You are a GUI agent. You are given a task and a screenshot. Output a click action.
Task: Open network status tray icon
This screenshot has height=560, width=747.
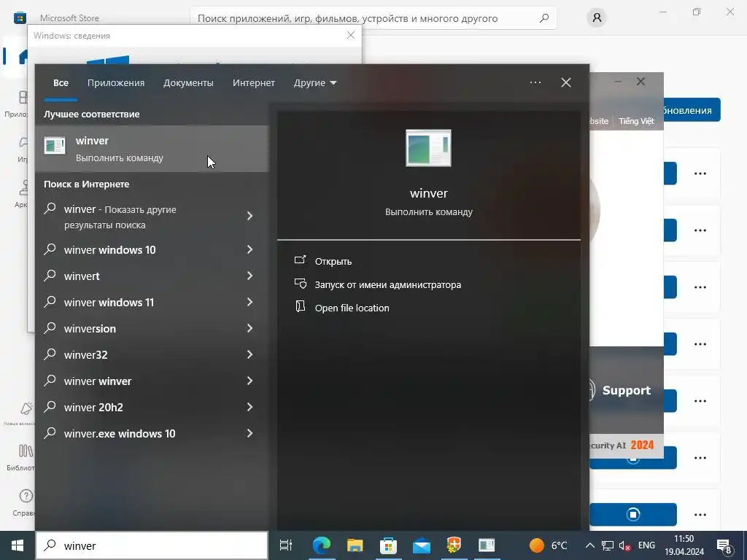tap(608, 545)
